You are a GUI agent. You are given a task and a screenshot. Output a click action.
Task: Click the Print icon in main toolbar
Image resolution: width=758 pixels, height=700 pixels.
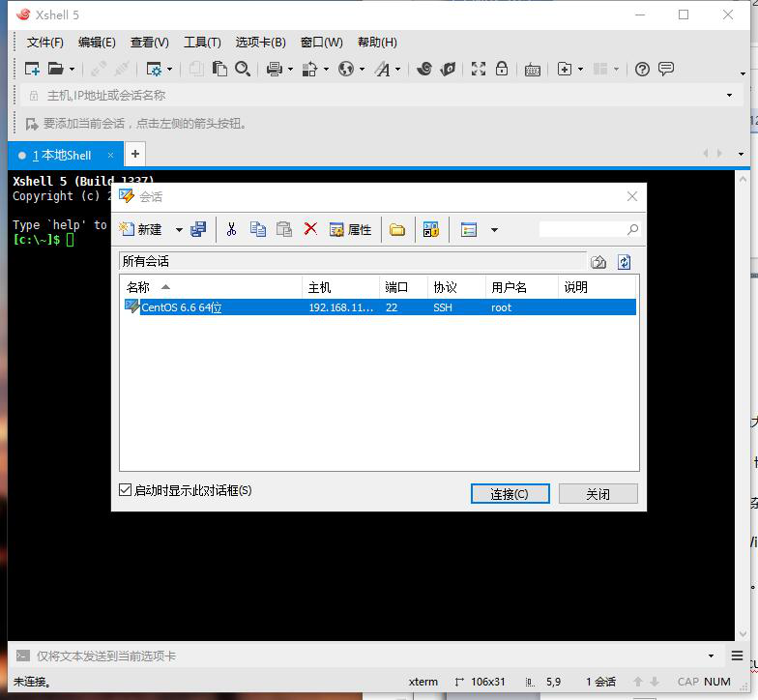275,70
